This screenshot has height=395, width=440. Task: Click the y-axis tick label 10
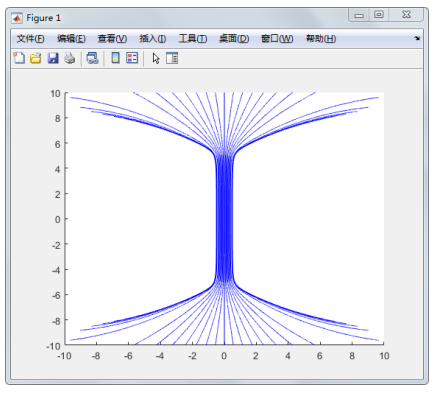[56, 94]
